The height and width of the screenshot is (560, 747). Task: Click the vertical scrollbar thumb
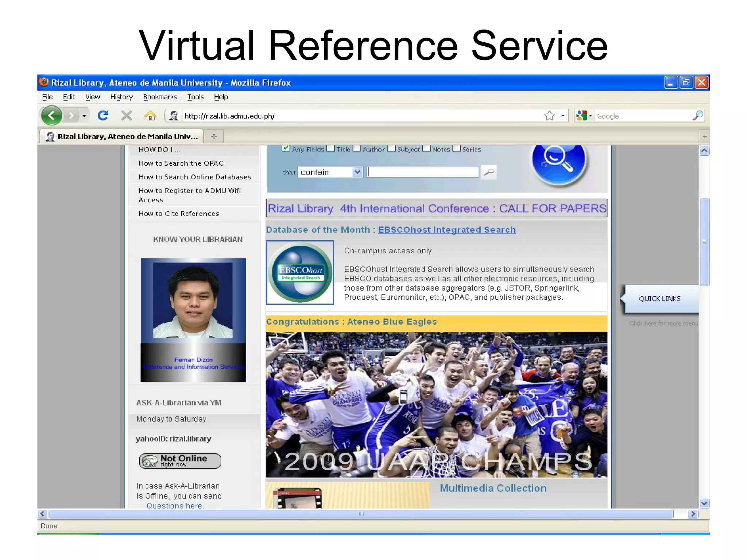point(704,242)
